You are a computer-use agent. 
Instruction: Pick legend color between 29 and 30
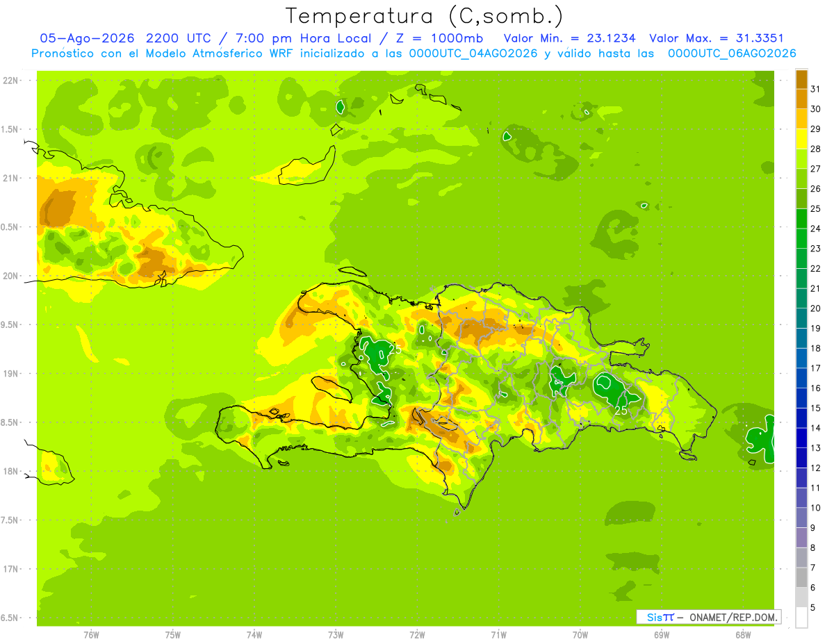click(x=801, y=119)
